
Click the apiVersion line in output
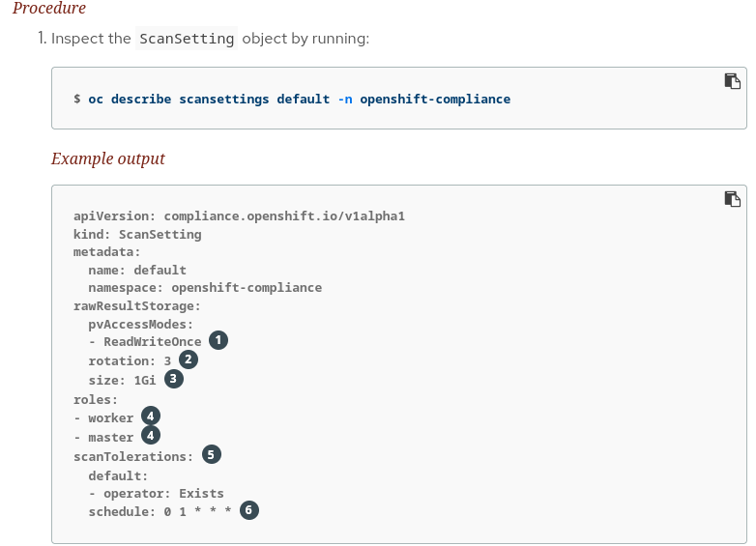pos(239,216)
